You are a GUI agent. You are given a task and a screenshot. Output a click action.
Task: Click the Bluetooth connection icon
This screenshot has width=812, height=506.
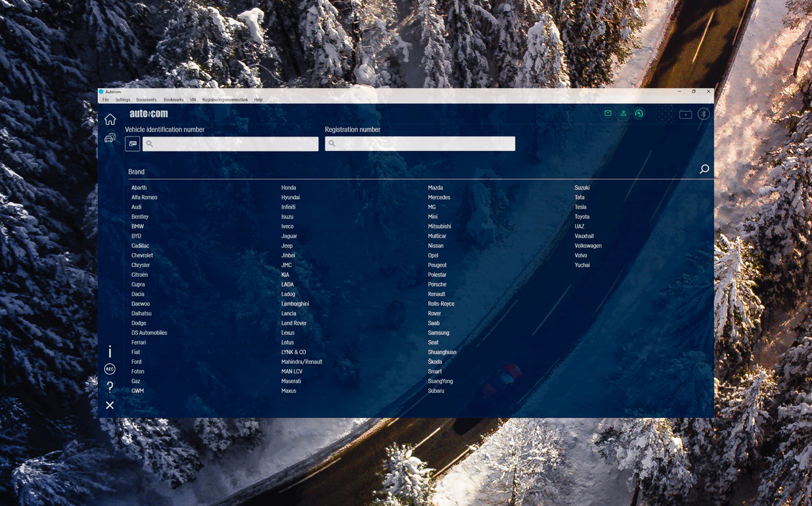point(704,114)
